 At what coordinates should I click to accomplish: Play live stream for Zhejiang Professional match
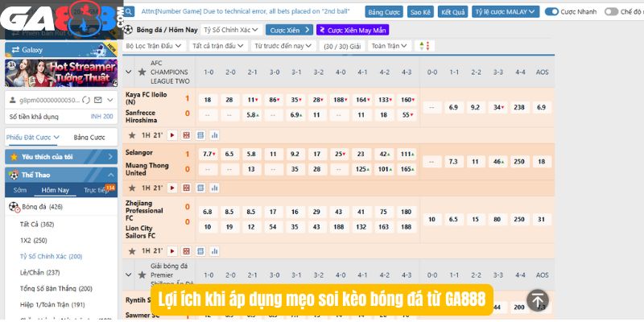[x=172, y=251]
